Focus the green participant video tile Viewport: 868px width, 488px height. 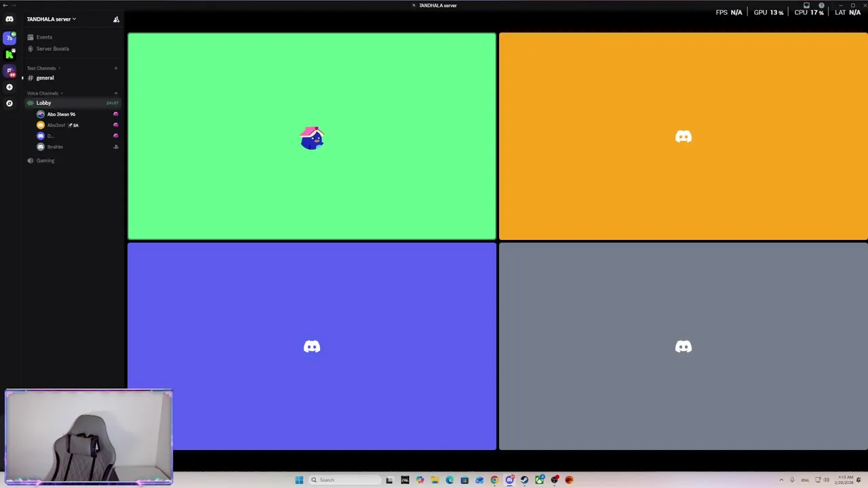(x=312, y=136)
